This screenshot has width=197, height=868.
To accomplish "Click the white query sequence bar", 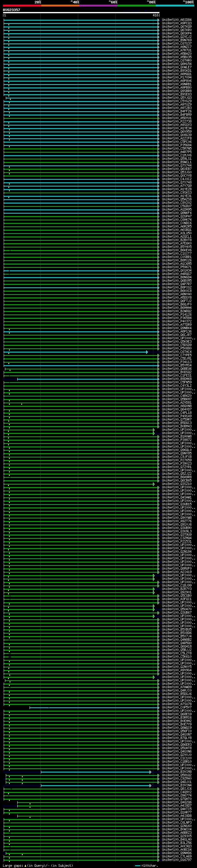I will point(81,12).
